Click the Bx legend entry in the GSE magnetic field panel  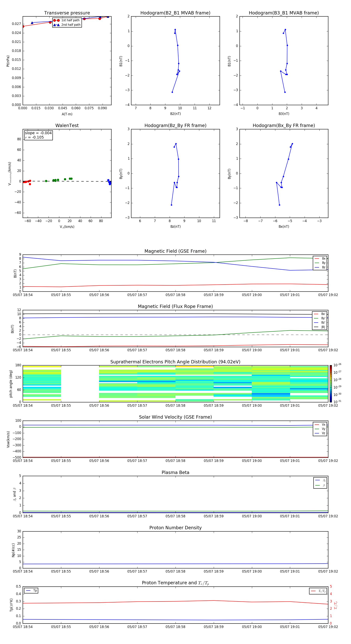pos(320,259)
